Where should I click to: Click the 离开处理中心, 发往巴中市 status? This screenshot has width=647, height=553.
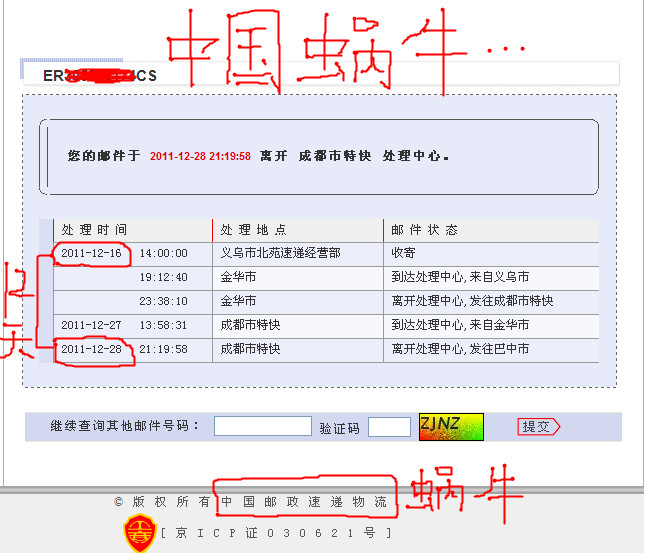tap(460, 350)
